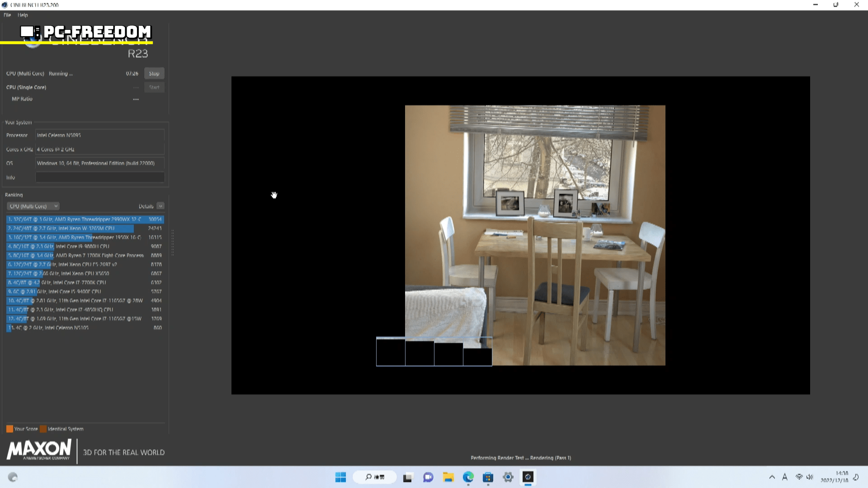Show hidden tray icons chevron
The height and width of the screenshot is (488, 868).
coord(772,477)
